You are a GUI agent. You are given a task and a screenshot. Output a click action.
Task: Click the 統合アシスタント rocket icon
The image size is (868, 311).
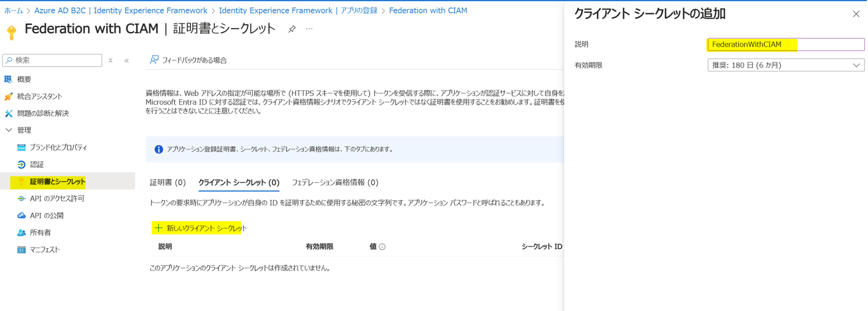8,97
